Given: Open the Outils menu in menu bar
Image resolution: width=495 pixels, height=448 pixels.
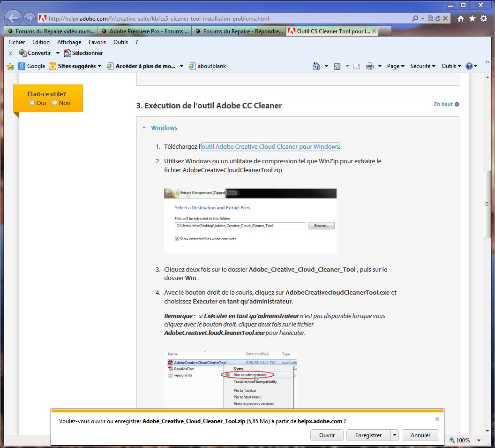Looking at the screenshot, I should [x=120, y=42].
